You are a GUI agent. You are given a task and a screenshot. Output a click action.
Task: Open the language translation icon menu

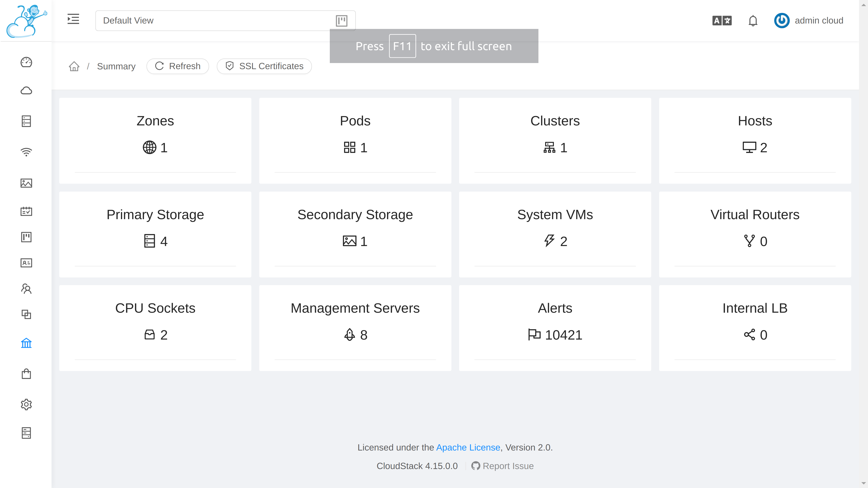pyautogui.click(x=722, y=21)
